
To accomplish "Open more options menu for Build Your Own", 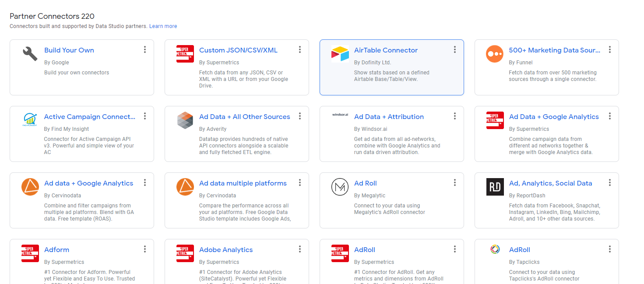I will click(x=145, y=49).
